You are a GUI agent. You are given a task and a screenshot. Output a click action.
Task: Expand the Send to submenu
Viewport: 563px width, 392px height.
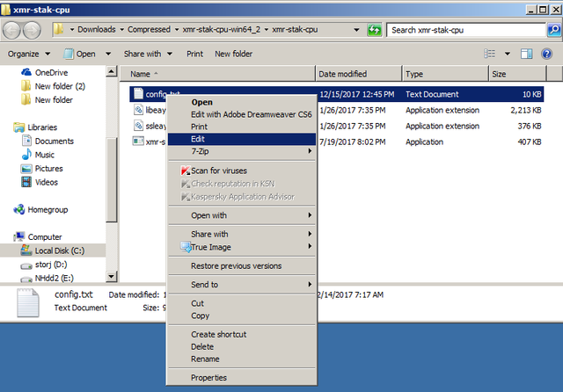click(x=242, y=285)
